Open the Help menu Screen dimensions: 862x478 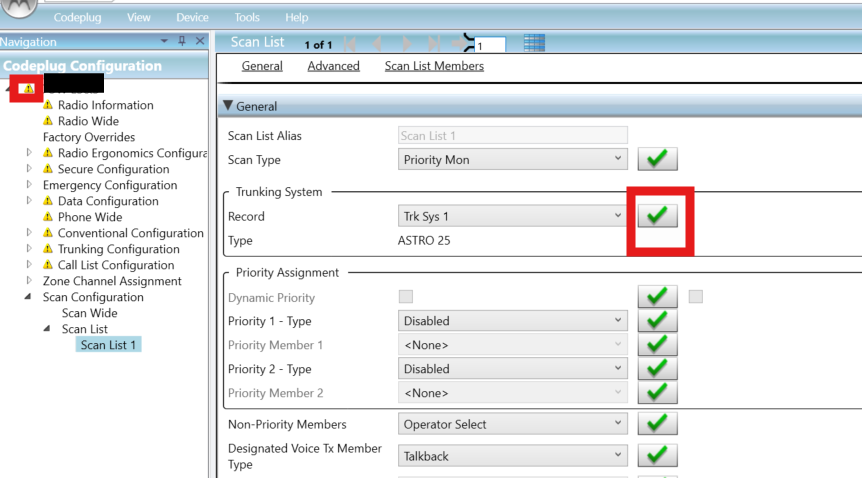click(x=296, y=18)
